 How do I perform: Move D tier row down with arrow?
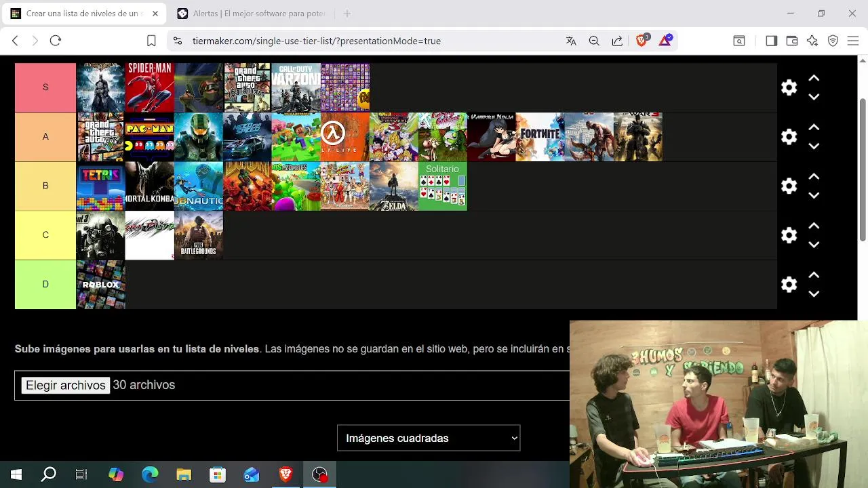click(814, 293)
